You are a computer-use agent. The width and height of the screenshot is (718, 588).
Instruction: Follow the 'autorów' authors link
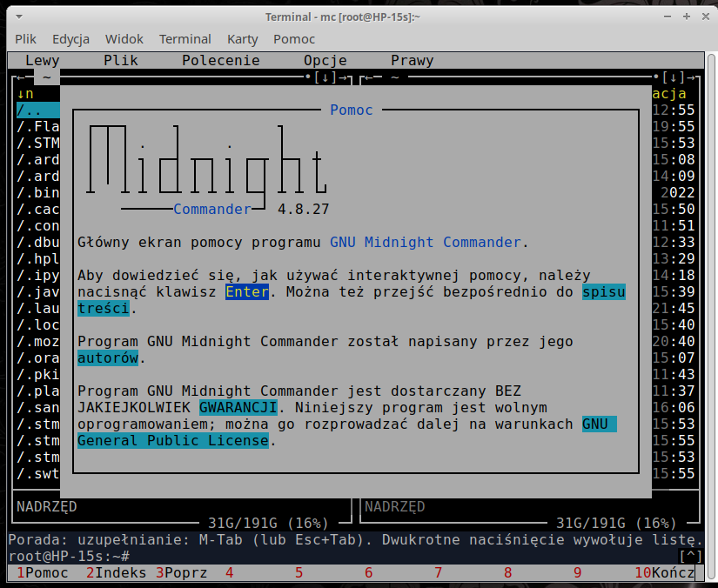pyautogui.click(x=108, y=357)
